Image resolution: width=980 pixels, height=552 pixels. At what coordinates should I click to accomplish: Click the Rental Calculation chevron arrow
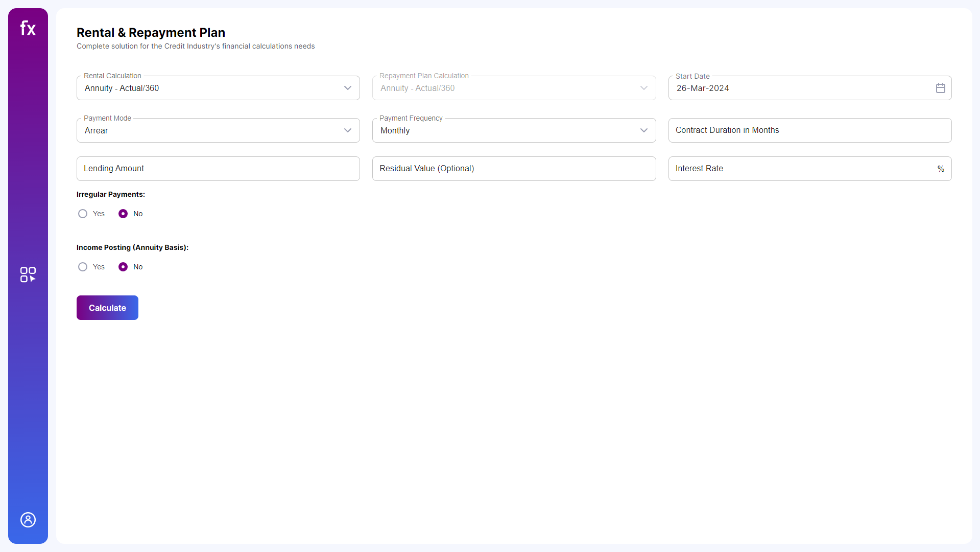tap(348, 88)
